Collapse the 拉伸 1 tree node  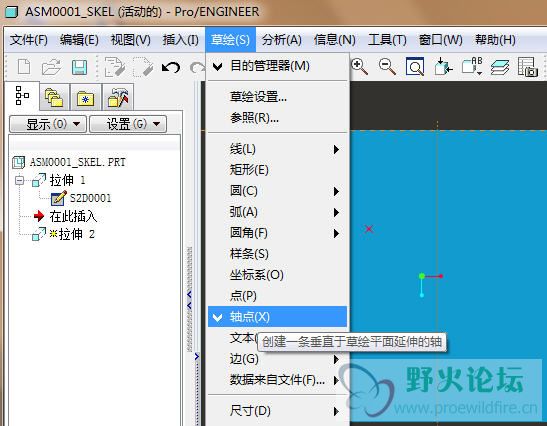tap(20, 180)
